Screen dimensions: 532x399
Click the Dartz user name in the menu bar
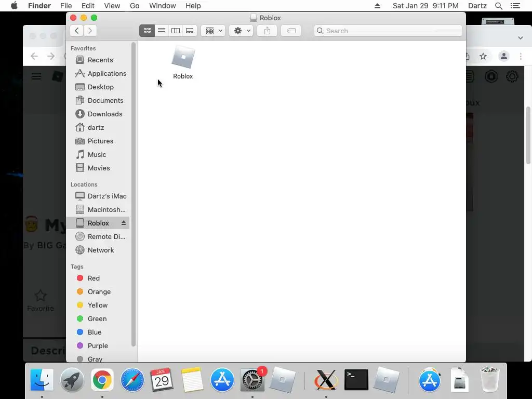477,6
